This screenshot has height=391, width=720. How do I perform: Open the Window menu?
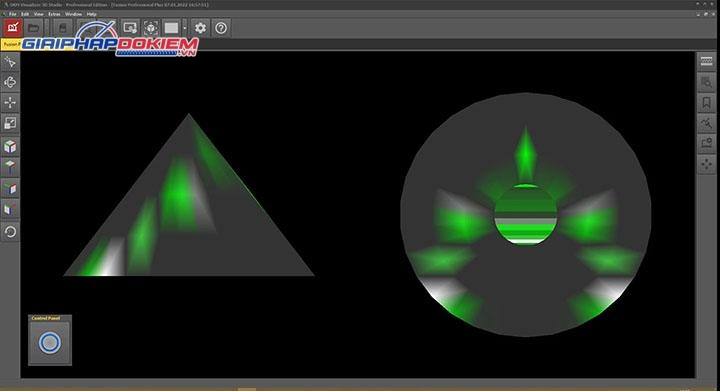pos(73,14)
